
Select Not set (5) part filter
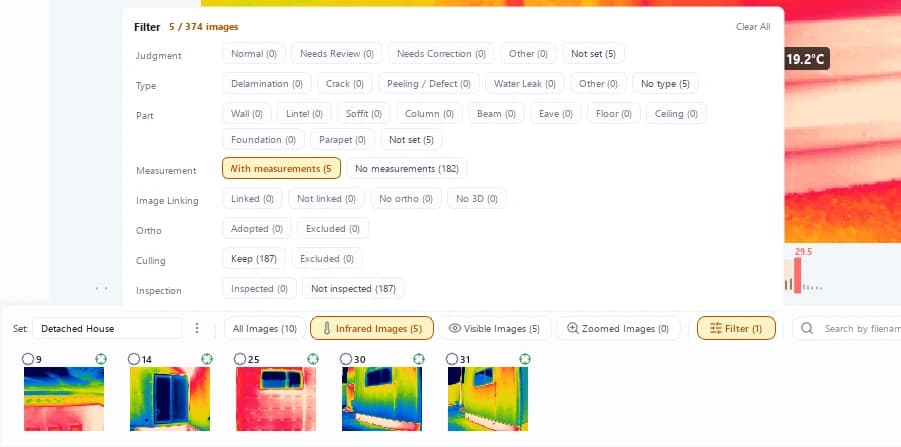pos(411,139)
